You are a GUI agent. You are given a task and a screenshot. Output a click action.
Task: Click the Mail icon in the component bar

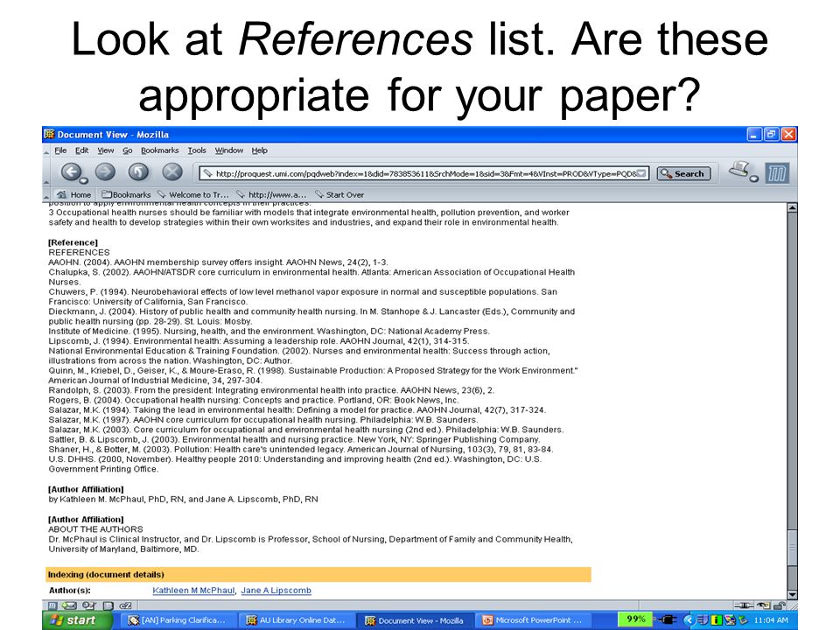click(69, 605)
